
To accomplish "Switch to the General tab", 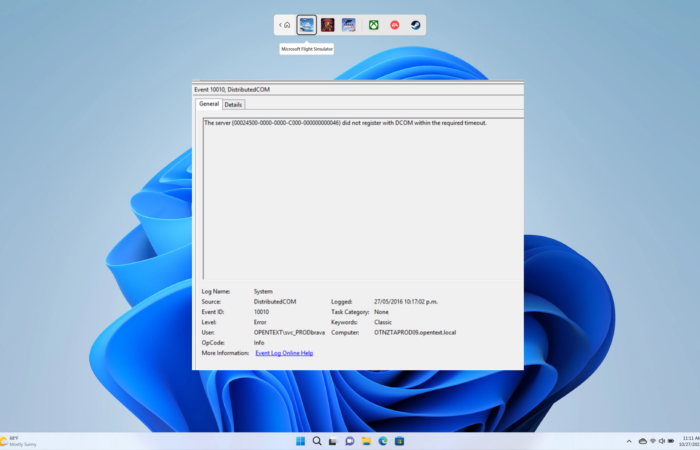I will (x=209, y=104).
